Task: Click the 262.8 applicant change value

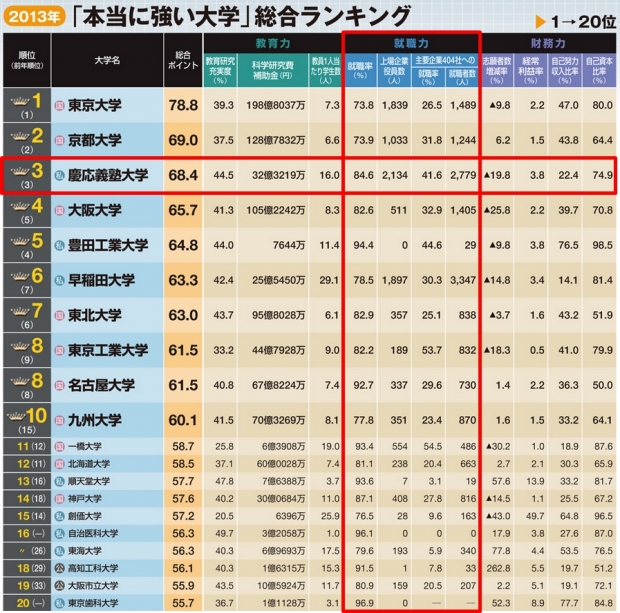Action: click(498, 568)
